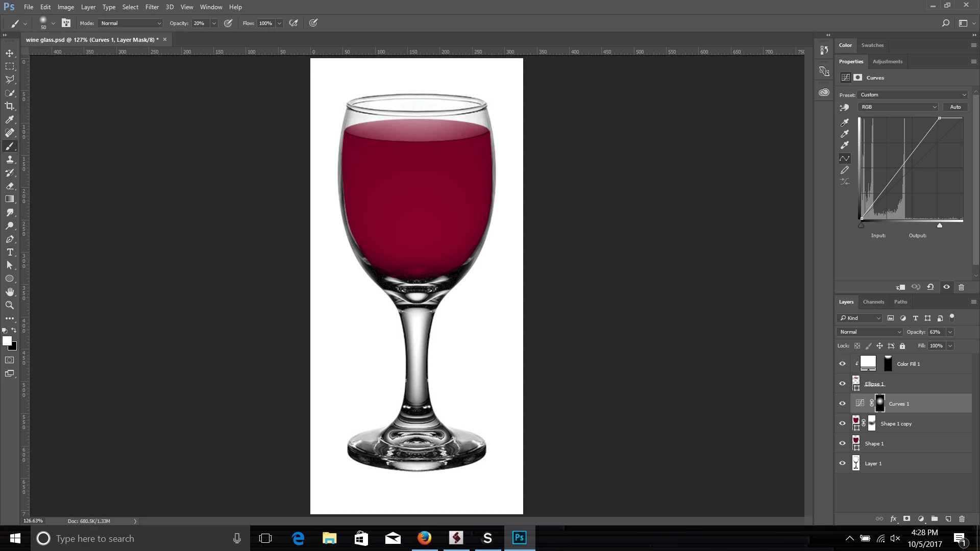Select the Crop tool
Screen dimensions: 980x551
(x=10, y=106)
